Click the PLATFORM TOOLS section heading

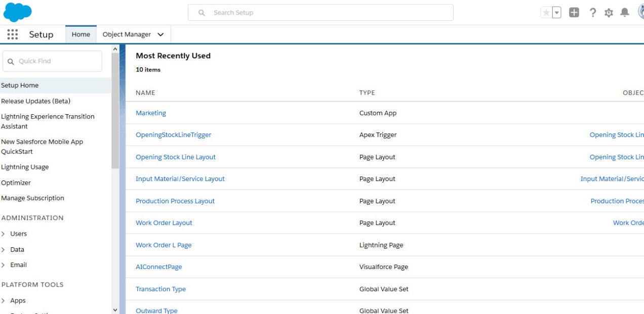32,285
